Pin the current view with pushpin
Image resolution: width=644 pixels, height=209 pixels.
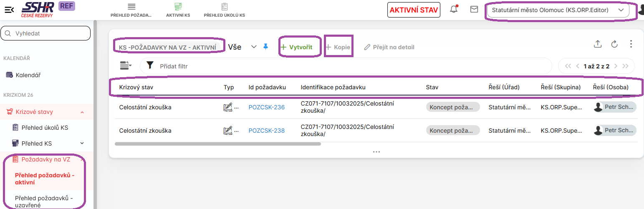265,47
